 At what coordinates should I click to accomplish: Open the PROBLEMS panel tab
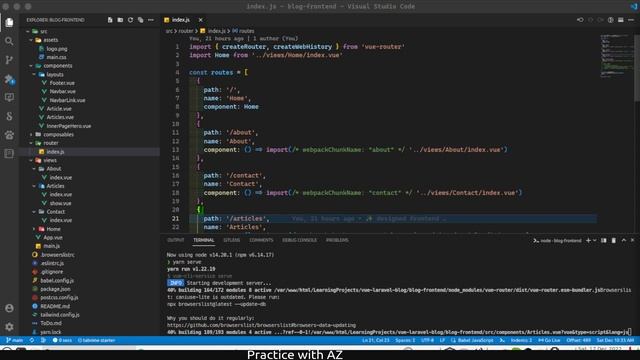pyautogui.click(x=337, y=240)
